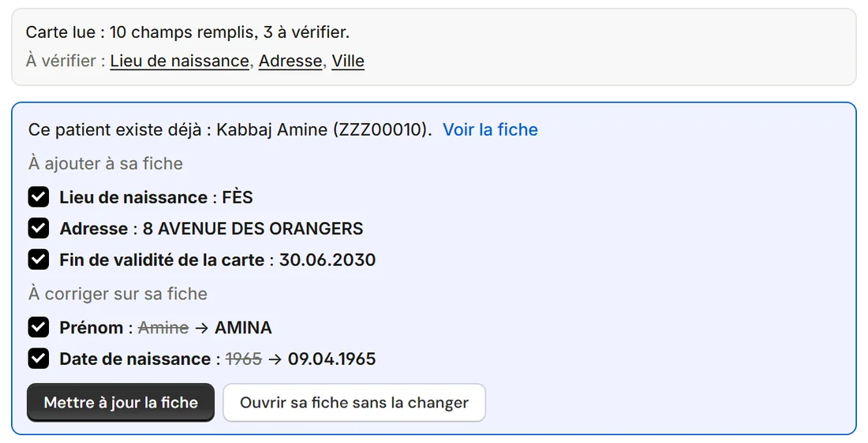Click the 8 AVENUE DES ORANGERS address text
Viewport: 868px width, 443px height.
tap(253, 229)
